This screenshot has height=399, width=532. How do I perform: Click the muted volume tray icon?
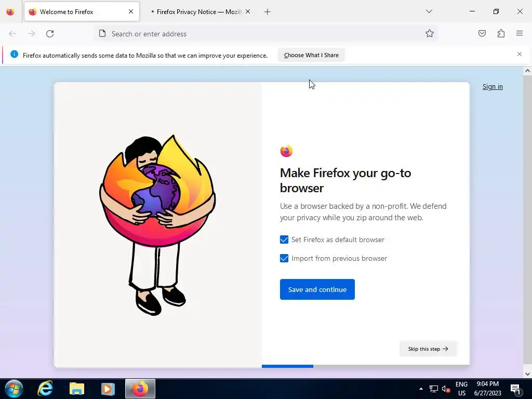click(446, 389)
